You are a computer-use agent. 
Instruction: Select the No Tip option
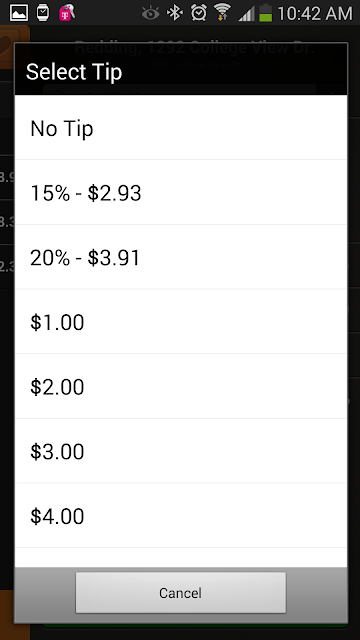coord(181,128)
